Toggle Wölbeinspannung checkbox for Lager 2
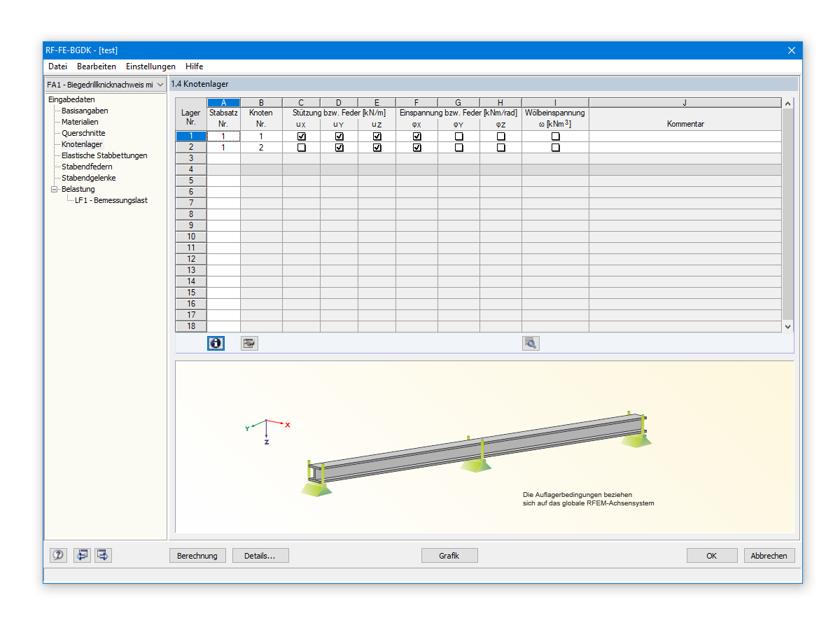 tap(556, 148)
